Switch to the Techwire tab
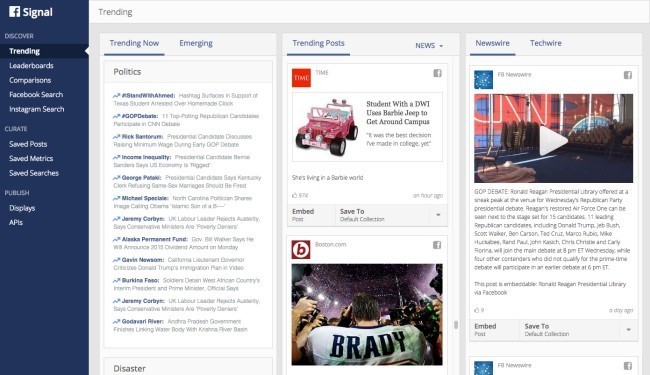Viewport: 650px width, 375px height. tap(546, 43)
